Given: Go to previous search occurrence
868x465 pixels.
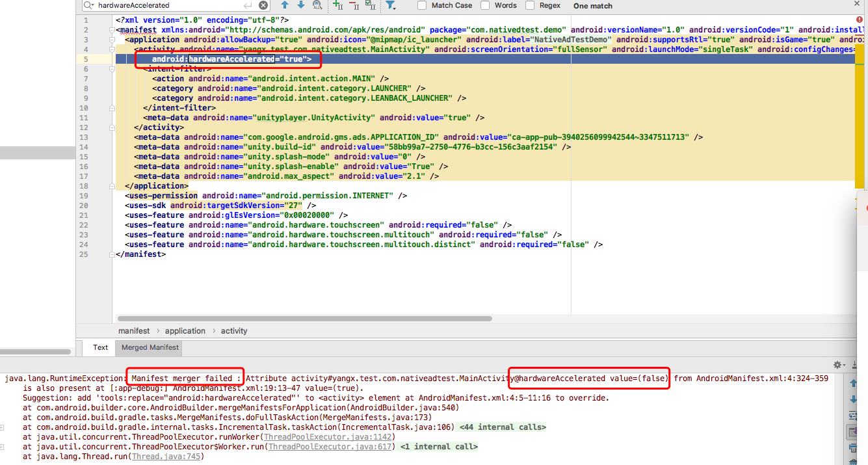Looking at the screenshot, I should [x=284, y=5].
